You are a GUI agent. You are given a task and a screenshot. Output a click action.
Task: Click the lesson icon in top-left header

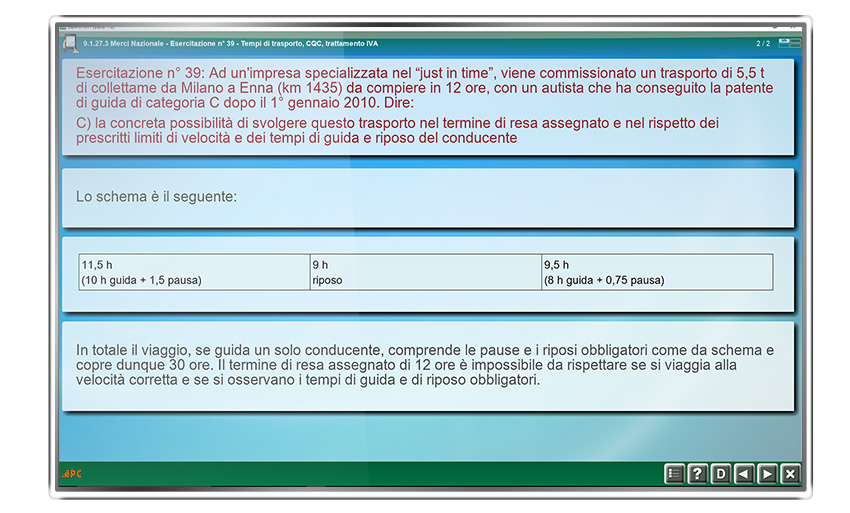click(x=70, y=43)
